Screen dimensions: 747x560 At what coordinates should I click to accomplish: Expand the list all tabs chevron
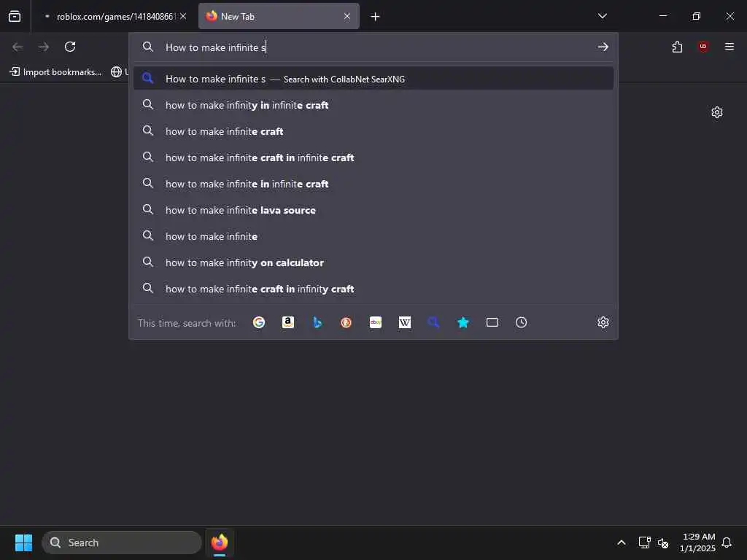(602, 16)
